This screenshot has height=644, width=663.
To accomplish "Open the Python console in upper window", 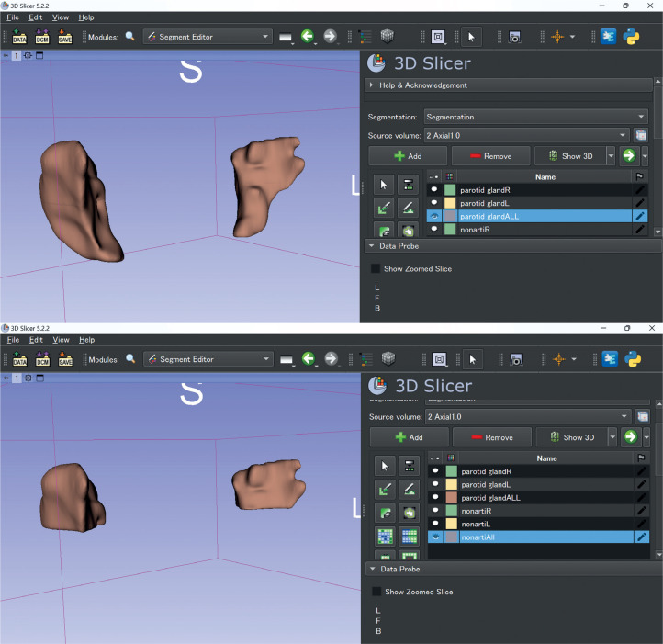I will click(631, 37).
